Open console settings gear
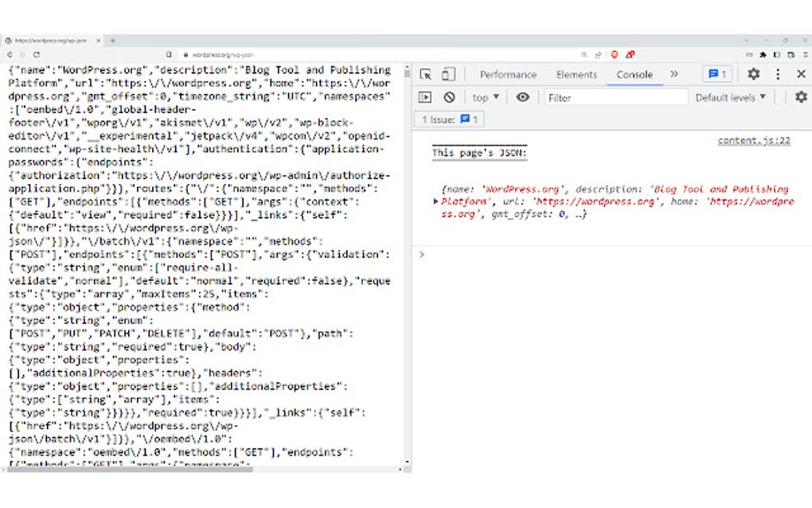812x508 pixels. tap(801, 97)
